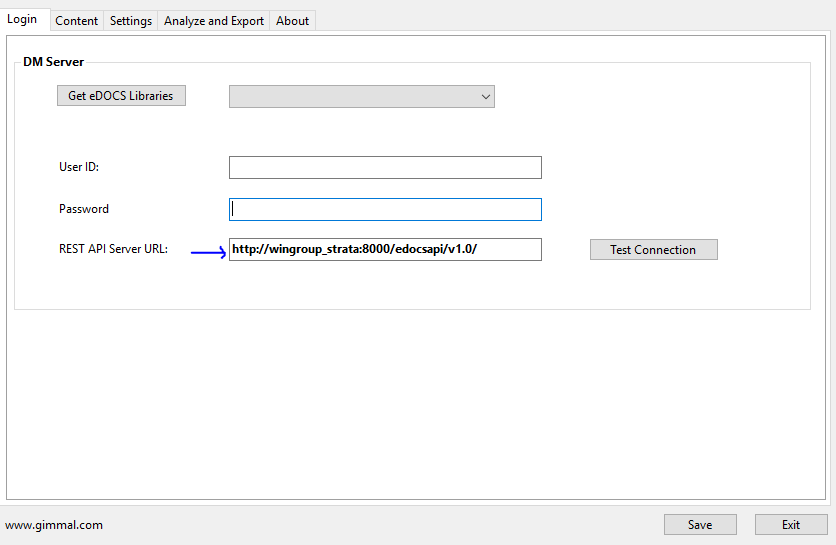Place cursor in REST API Server URL field
The width and height of the screenshot is (836, 545).
pos(385,249)
